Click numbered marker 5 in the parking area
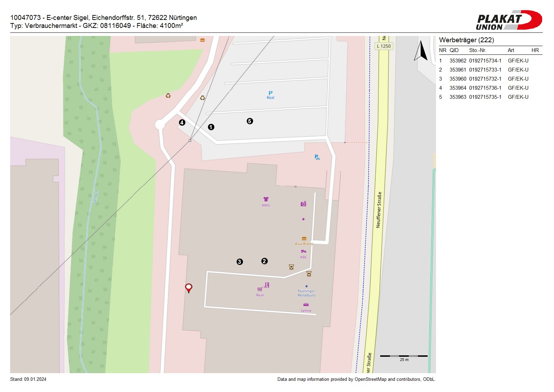 (x=250, y=121)
